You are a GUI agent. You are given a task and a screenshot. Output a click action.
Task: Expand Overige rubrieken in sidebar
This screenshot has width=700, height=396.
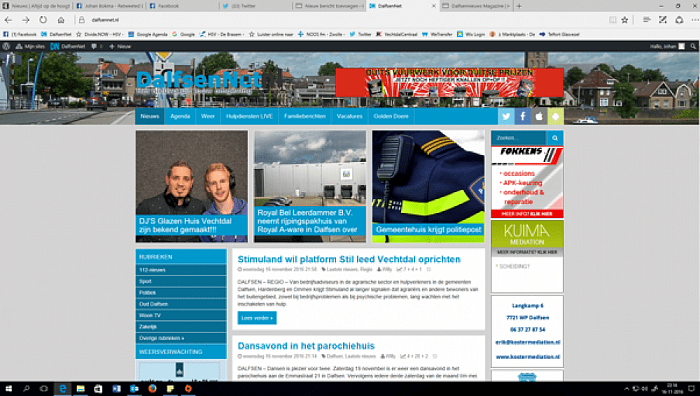click(181, 338)
